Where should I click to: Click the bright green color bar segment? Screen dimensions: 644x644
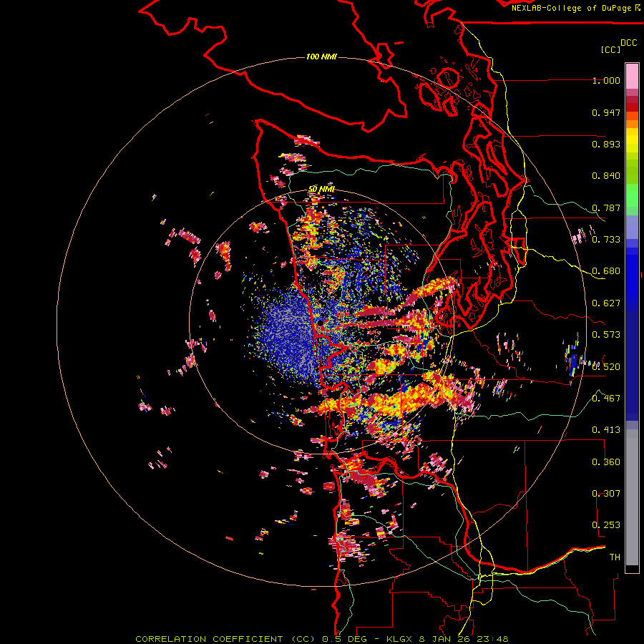click(x=632, y=195)
